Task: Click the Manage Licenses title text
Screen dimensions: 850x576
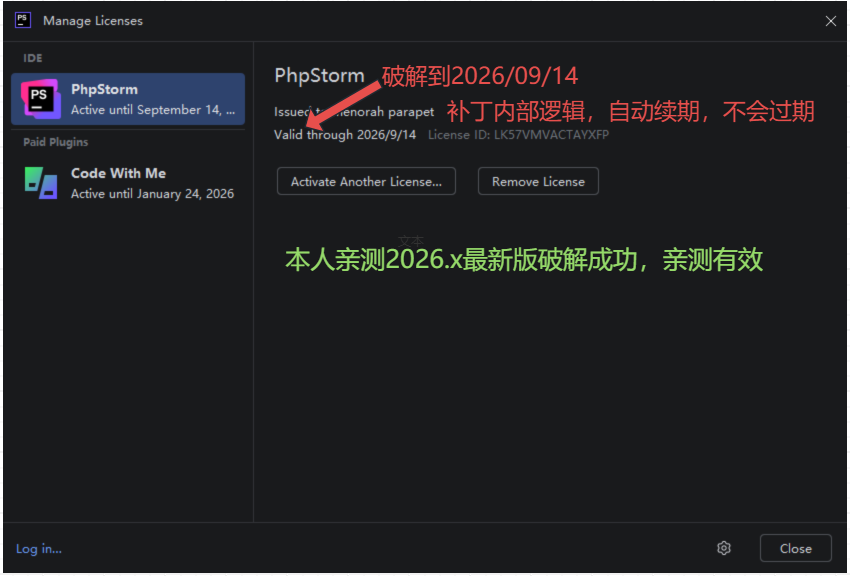Action: click(93, 21)
